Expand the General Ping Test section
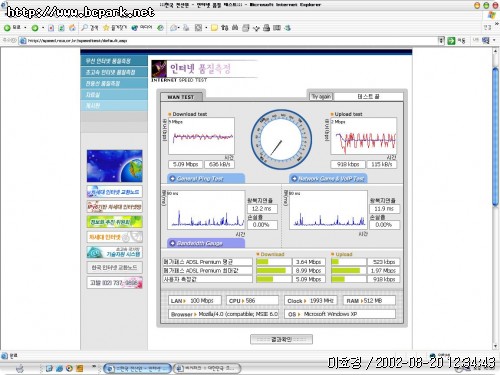 [205, 179]
